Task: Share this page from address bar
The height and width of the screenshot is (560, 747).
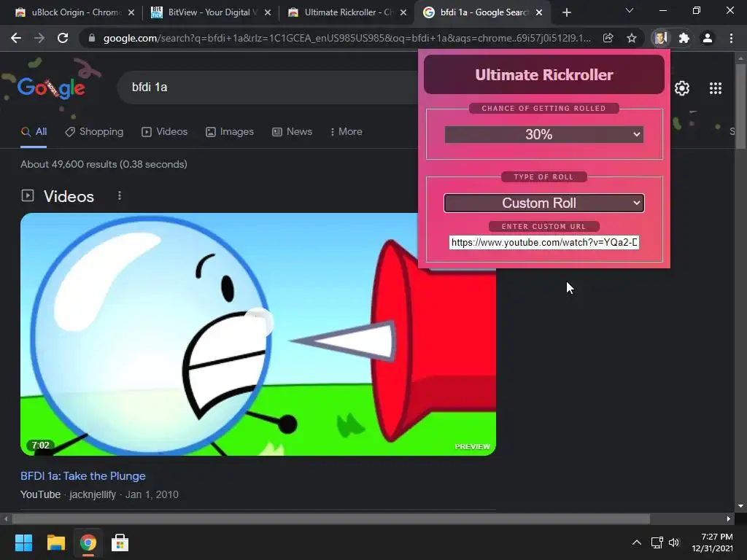Action: tap(608, 38)
